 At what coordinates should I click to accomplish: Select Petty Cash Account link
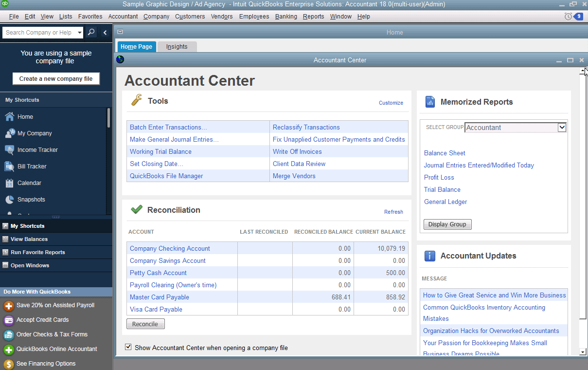[158, 273]
